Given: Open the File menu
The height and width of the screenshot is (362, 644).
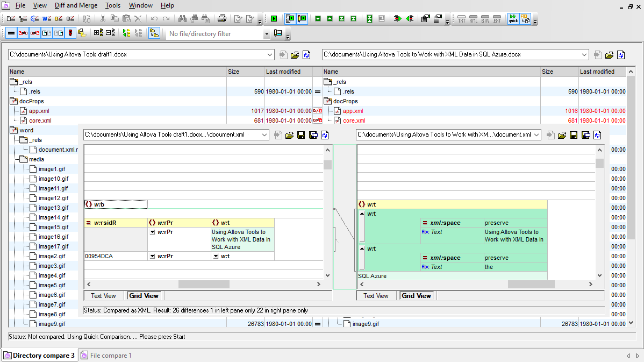Looking at the screenshot, I should tap(20, 5).
